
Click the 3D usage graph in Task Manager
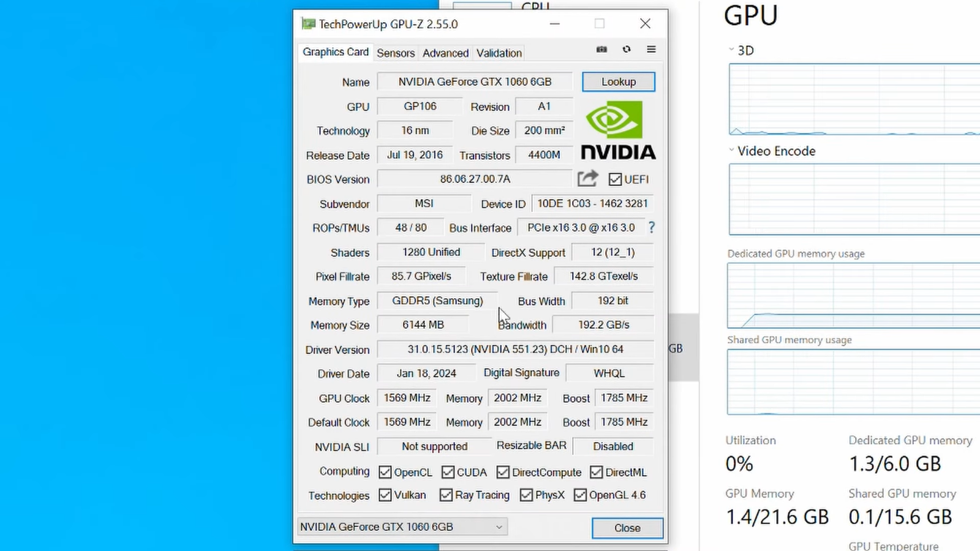(x=854, y=99)
